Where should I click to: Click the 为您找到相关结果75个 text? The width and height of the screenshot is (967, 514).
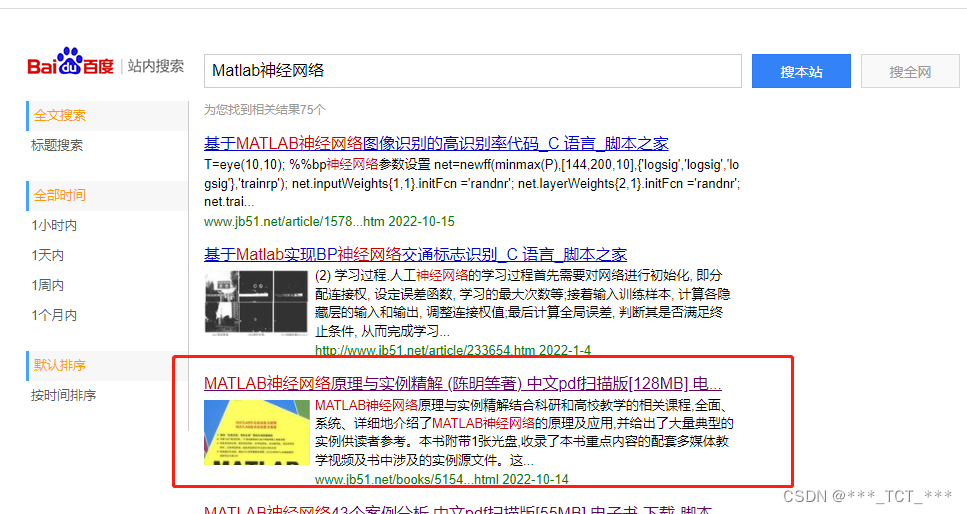pos(265,110)
